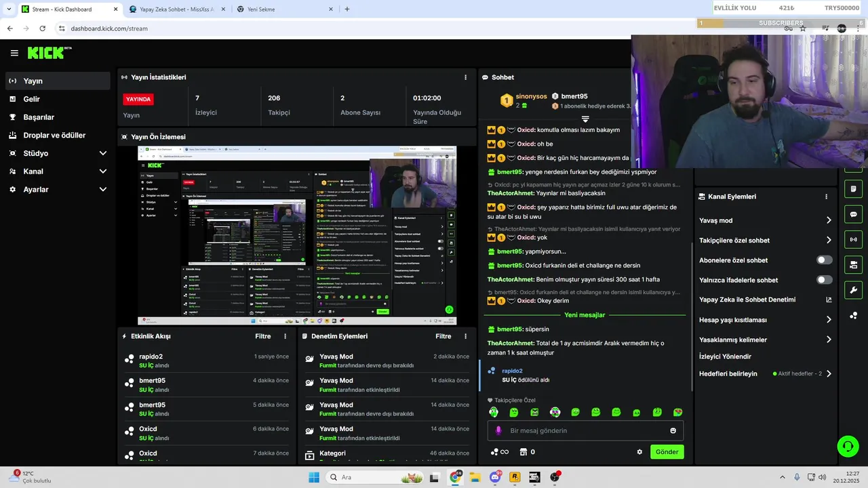The image size is (868, 488).
Task: Expand Takipçilere özel sohbet option
Action: [x=766, y=240]
